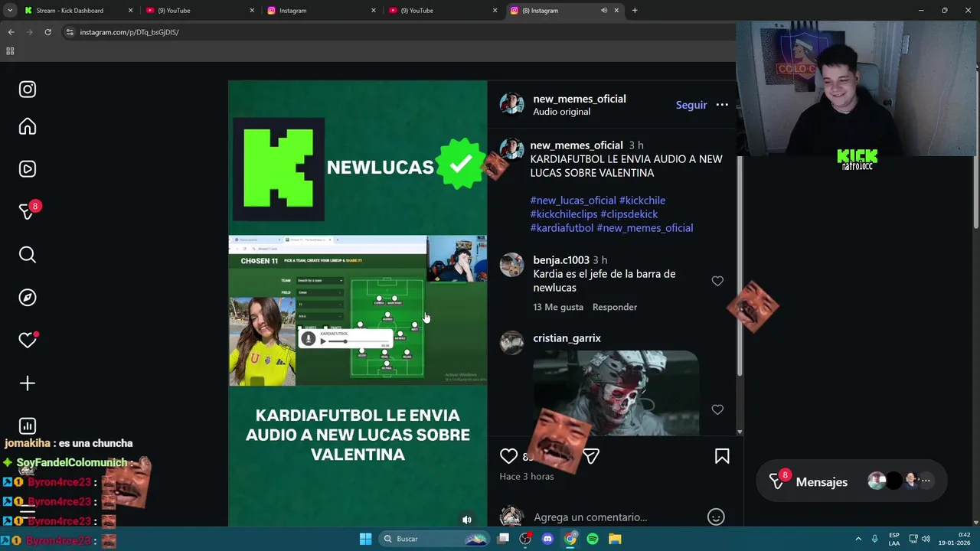
Task: Mute the audio-playing Instagram tab
Action: tap(603, 11)
